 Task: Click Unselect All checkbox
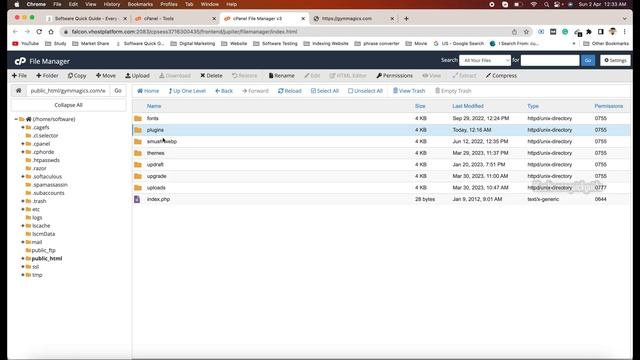tap(365, 91)
